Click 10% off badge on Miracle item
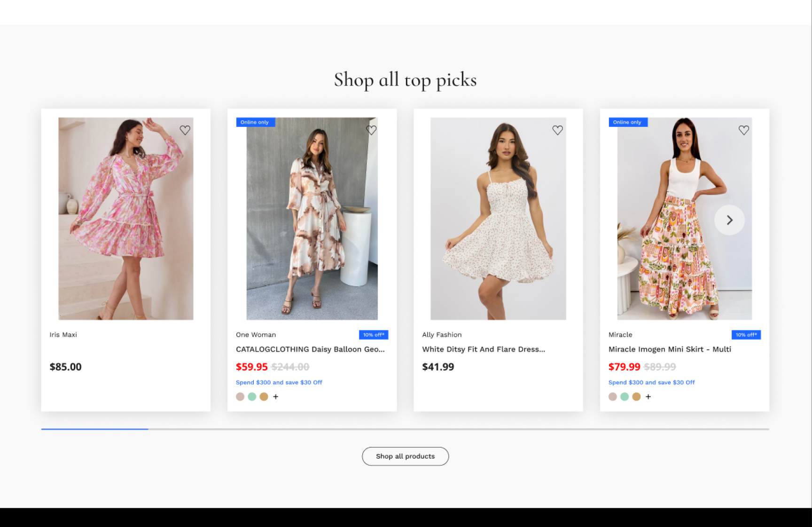Screen dimensions: 812x527 (746, 335)
